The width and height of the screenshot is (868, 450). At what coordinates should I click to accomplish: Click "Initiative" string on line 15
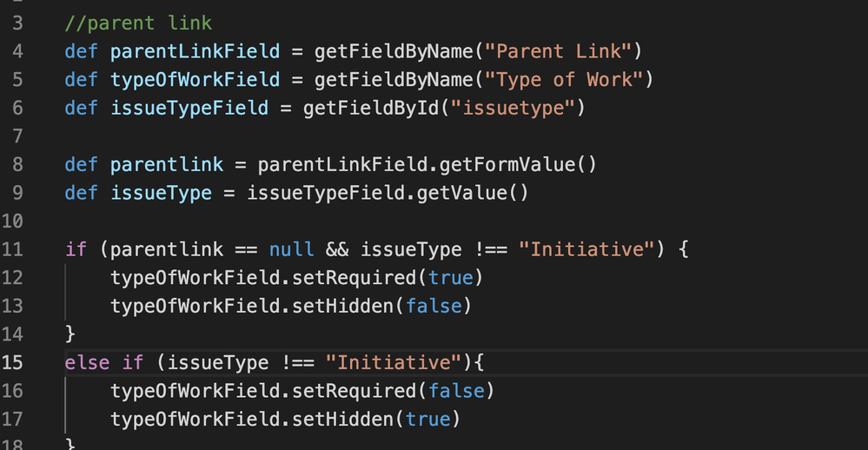pyautogui.click(x=394, y=363)
